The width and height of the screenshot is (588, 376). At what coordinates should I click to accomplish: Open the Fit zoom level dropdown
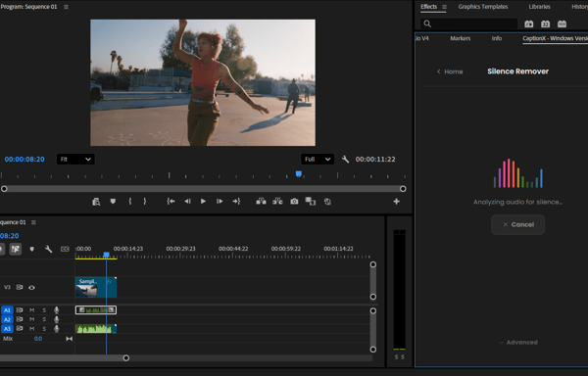tap(75, 160)
